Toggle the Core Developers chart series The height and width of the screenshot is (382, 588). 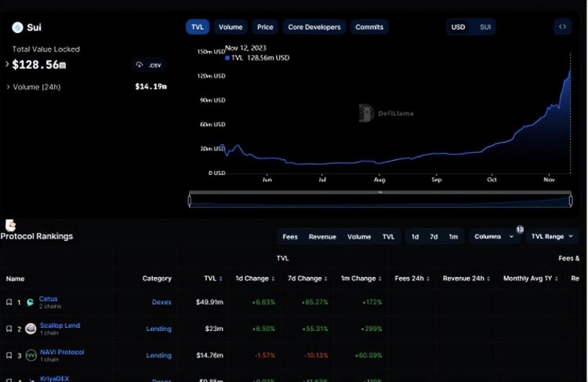pos(314,27)
